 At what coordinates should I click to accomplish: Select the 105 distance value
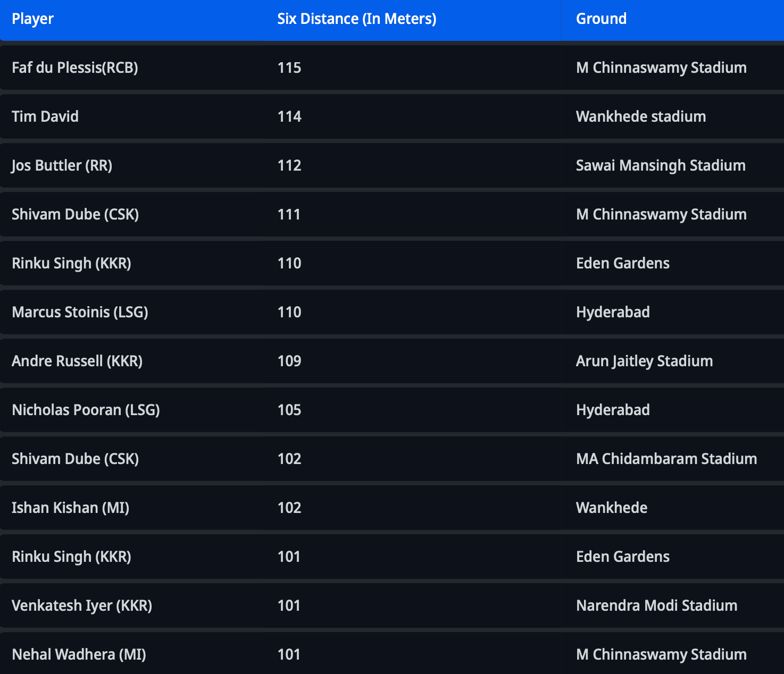[x=289, y=410]
